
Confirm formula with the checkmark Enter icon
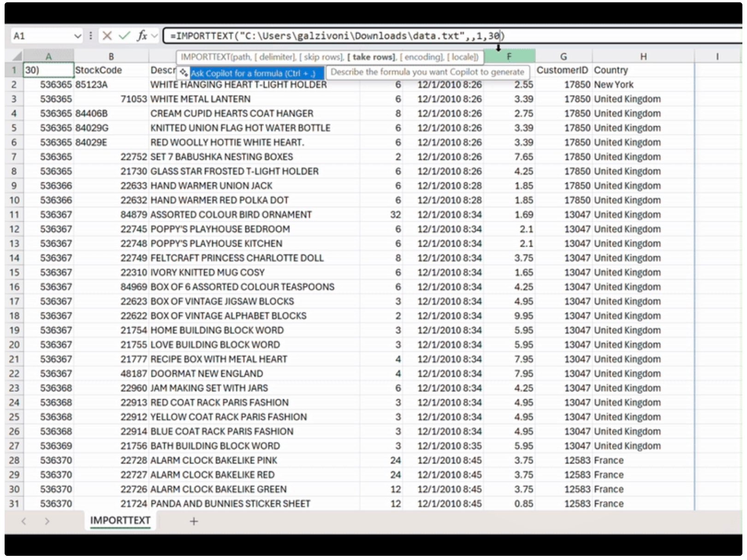click(124, 36)
